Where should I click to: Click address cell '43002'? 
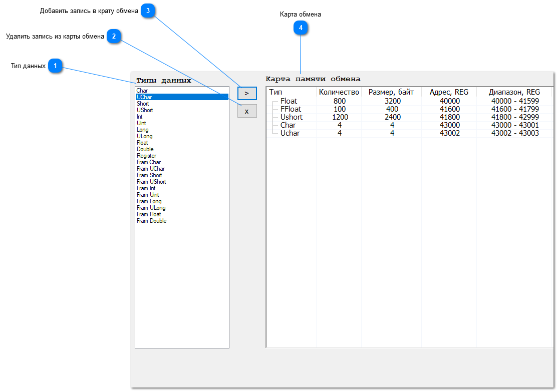click(450, 133)
